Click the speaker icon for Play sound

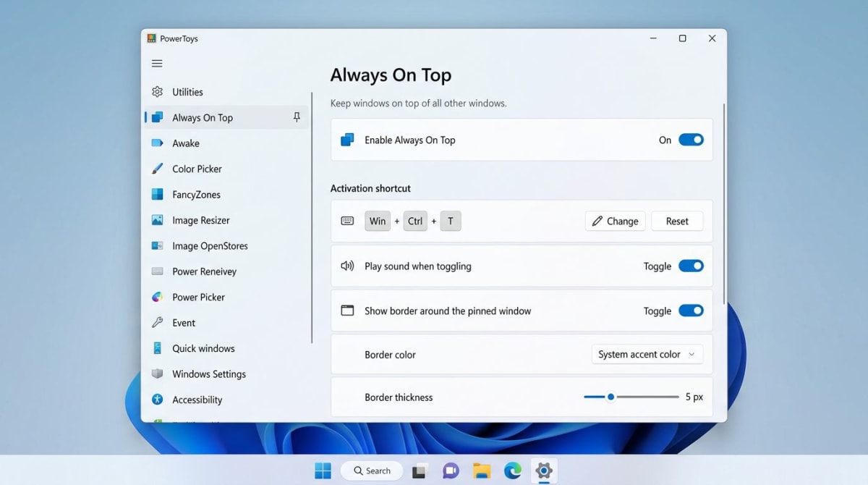tap(347, 266)
